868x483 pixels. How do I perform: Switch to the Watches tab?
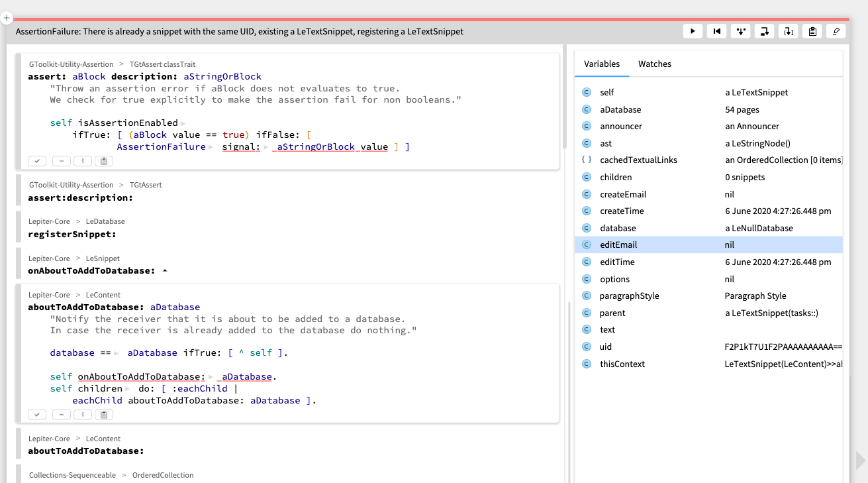tap(655, 64)
